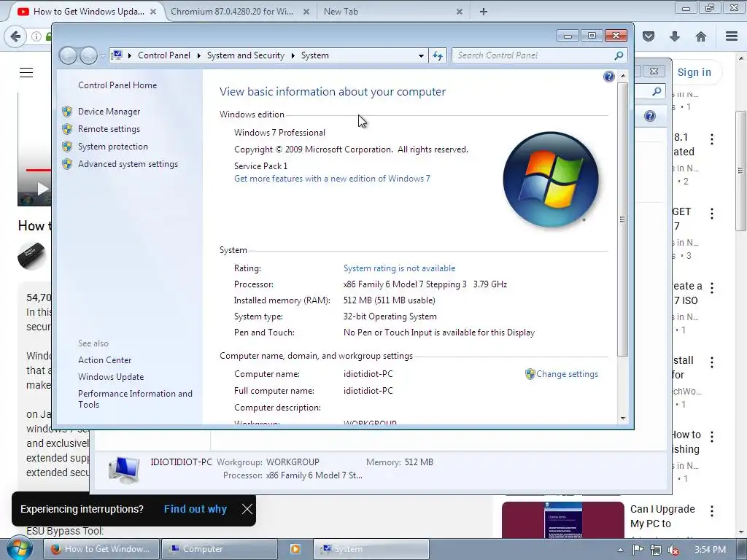
Task: Click the System window vertical scrollbar thumb
Action: [x=623, y=219]
